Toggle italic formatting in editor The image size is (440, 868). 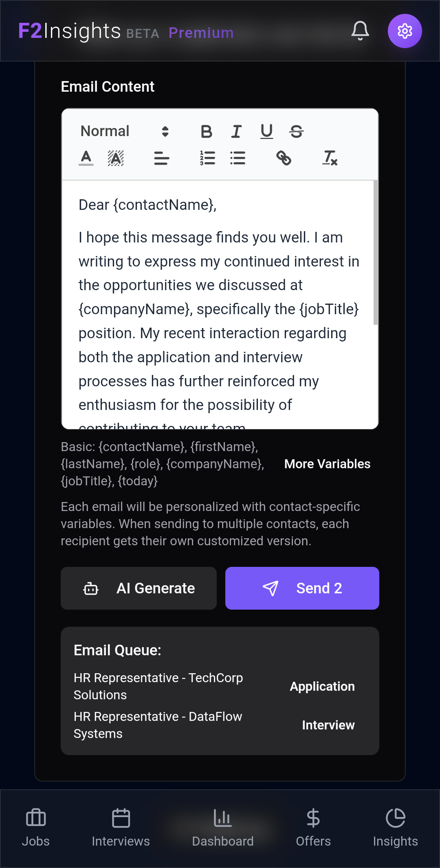pyautogui.click(x=236, y=131)
